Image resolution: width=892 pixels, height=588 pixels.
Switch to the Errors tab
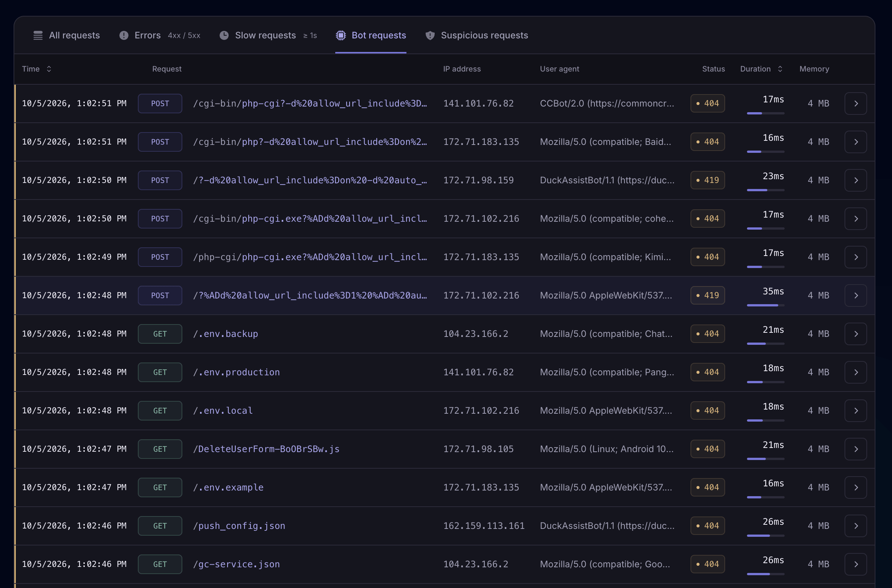160,35
